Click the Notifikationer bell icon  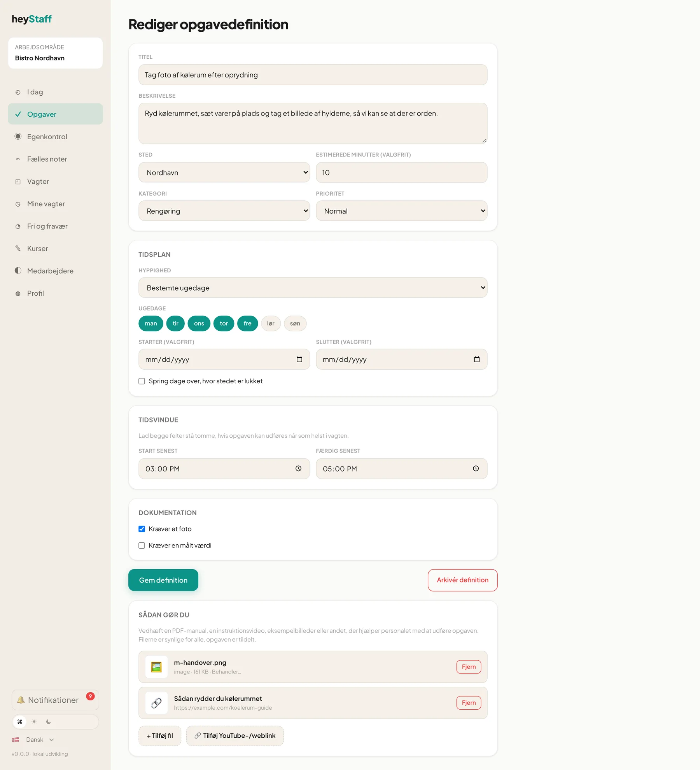click(21, 700)
